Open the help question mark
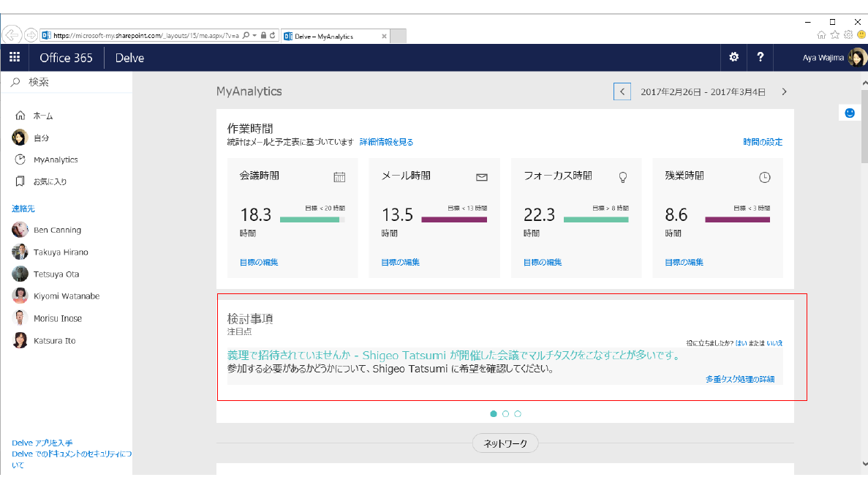 760,57
